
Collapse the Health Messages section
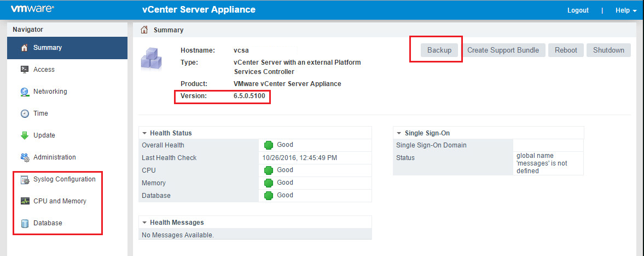coord(144,223)
